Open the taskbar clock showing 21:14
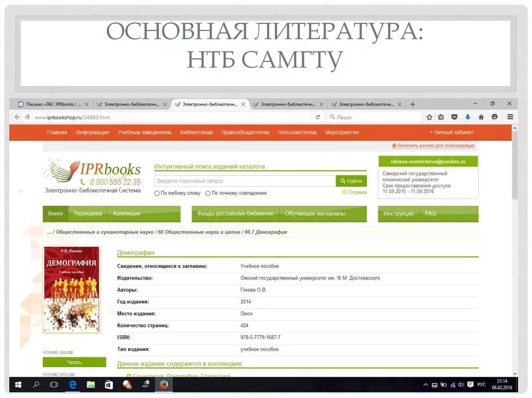 tap(502, 385)
